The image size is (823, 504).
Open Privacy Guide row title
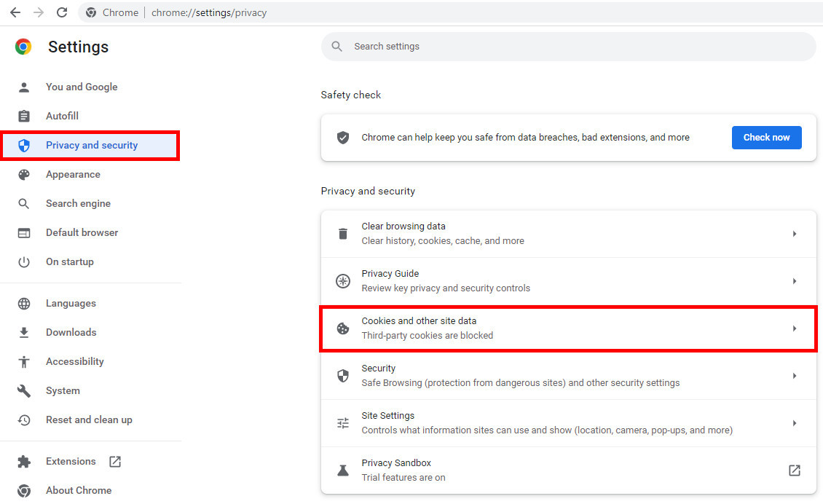390,274
